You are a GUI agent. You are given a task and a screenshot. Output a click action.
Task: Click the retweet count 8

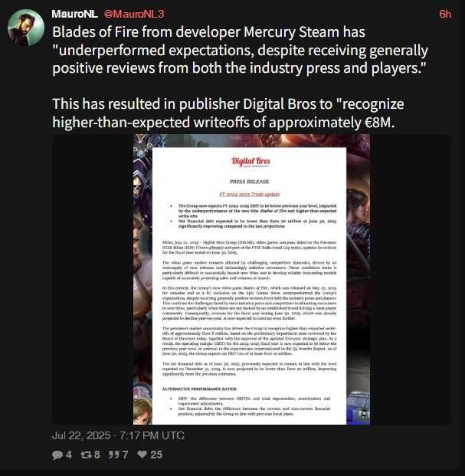(x=97, y=455)
